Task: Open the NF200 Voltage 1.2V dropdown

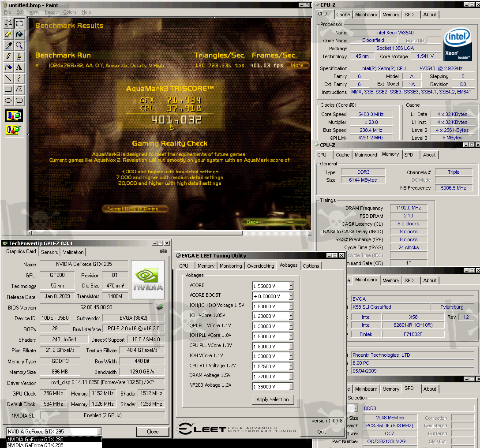Action: (x=291, y=387)
